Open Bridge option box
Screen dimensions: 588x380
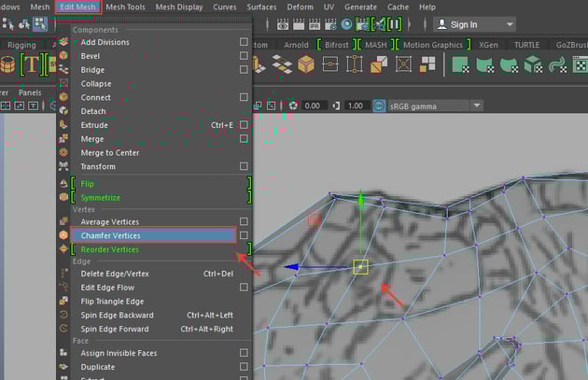(244, 69)
